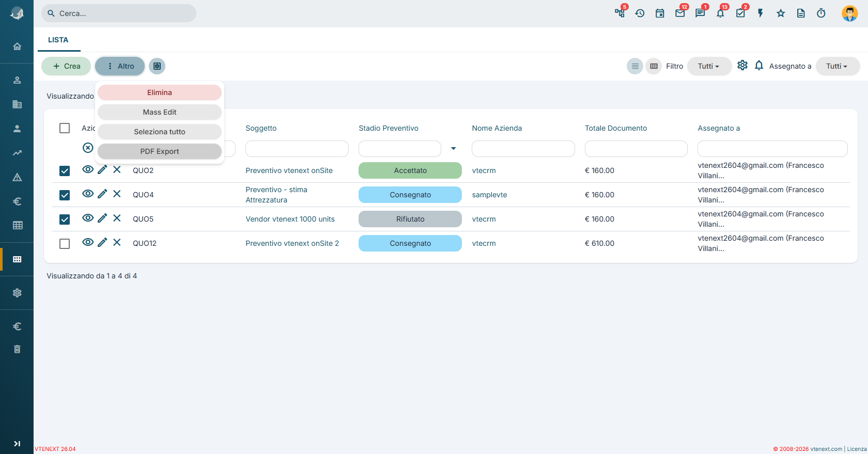Choose Elimina from Altro menu

160,92
